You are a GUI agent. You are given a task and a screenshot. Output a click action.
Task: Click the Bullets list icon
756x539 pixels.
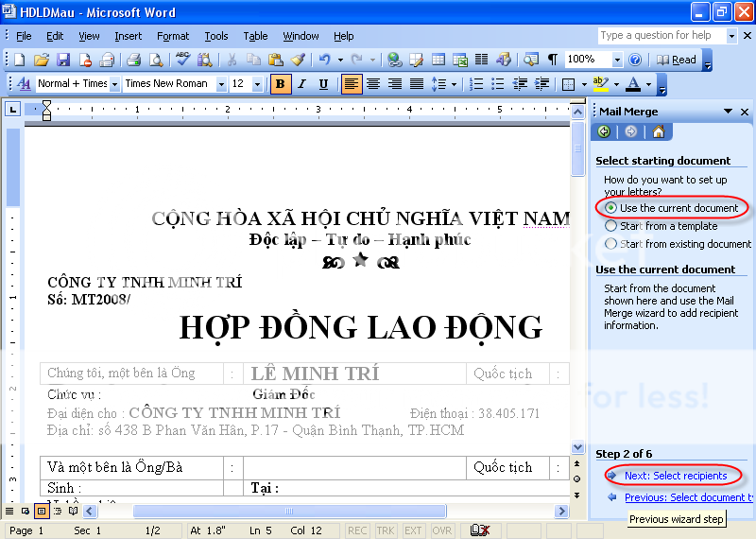tap(498, 84)
